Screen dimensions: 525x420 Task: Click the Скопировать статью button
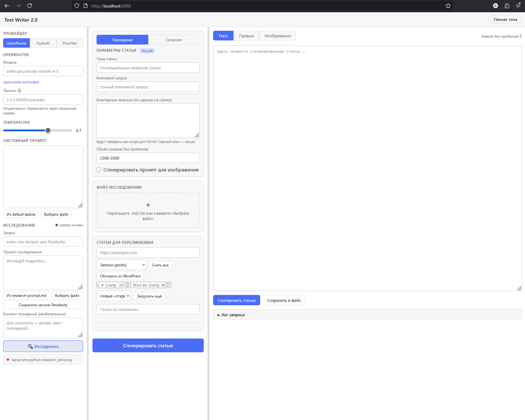[x=237, y=300]
